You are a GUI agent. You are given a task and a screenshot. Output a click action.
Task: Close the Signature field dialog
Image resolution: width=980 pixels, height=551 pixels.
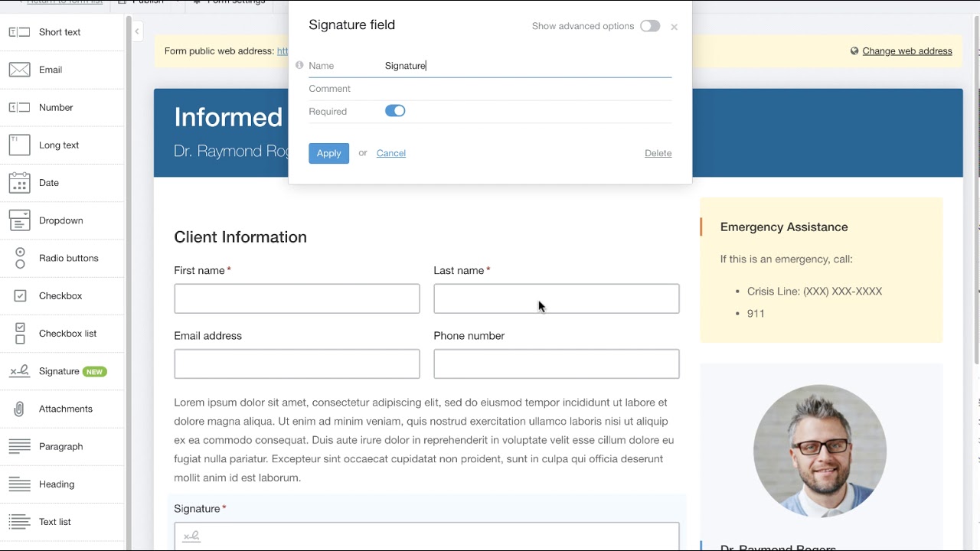[x=674, y=27]
